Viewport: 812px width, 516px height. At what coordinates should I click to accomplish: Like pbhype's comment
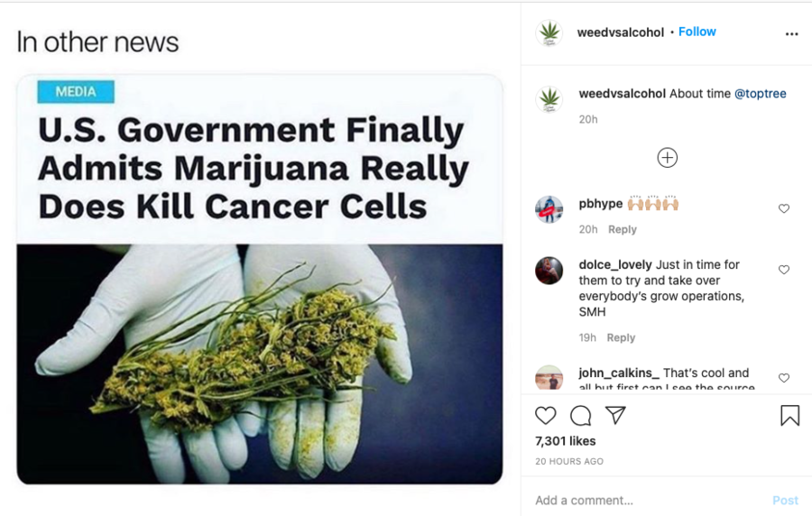point(783,208)
